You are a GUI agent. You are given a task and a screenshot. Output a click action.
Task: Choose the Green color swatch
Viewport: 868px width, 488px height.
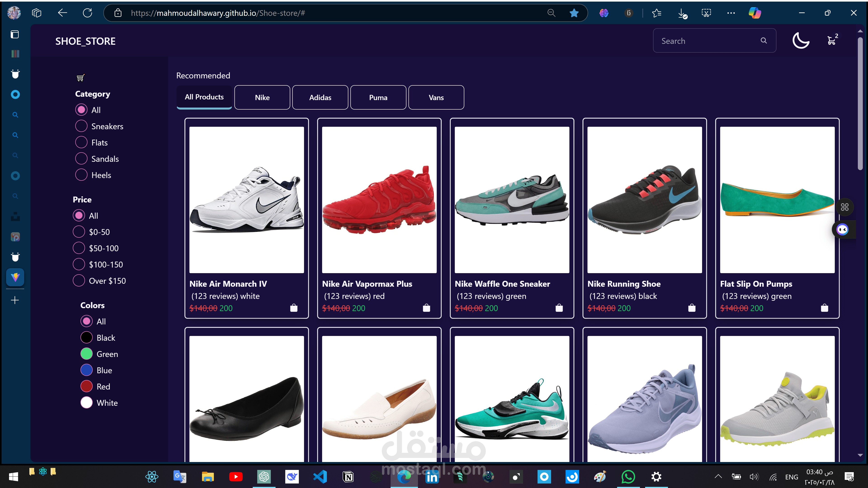[87, 354]
